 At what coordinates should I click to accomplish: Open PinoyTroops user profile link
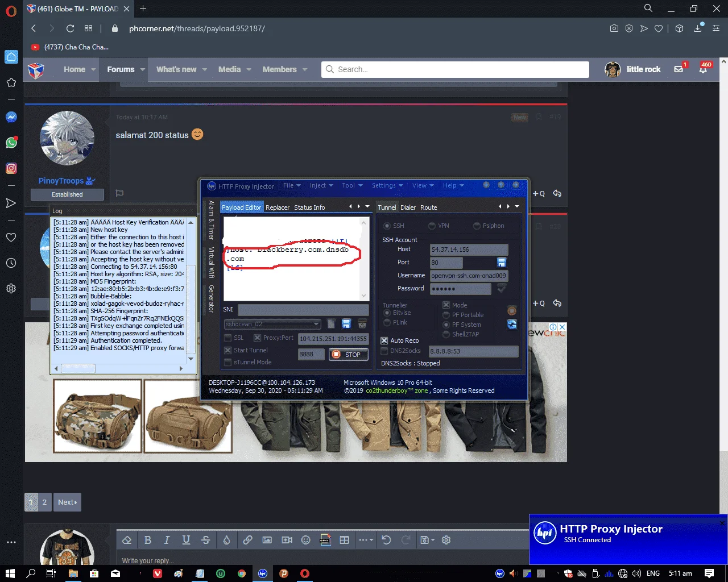(x=61, y=181)
